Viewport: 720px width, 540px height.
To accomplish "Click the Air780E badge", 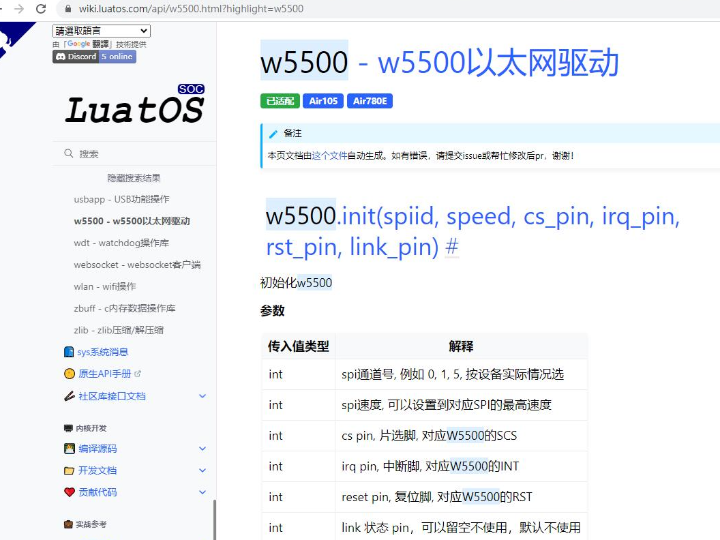I will (x=370, y=101).
